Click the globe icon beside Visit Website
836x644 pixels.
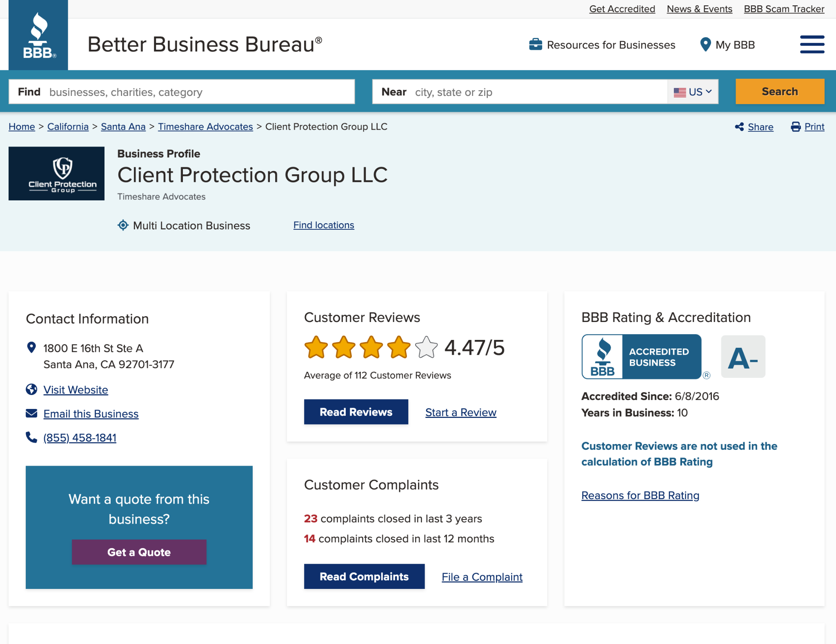tap(31, 390)
